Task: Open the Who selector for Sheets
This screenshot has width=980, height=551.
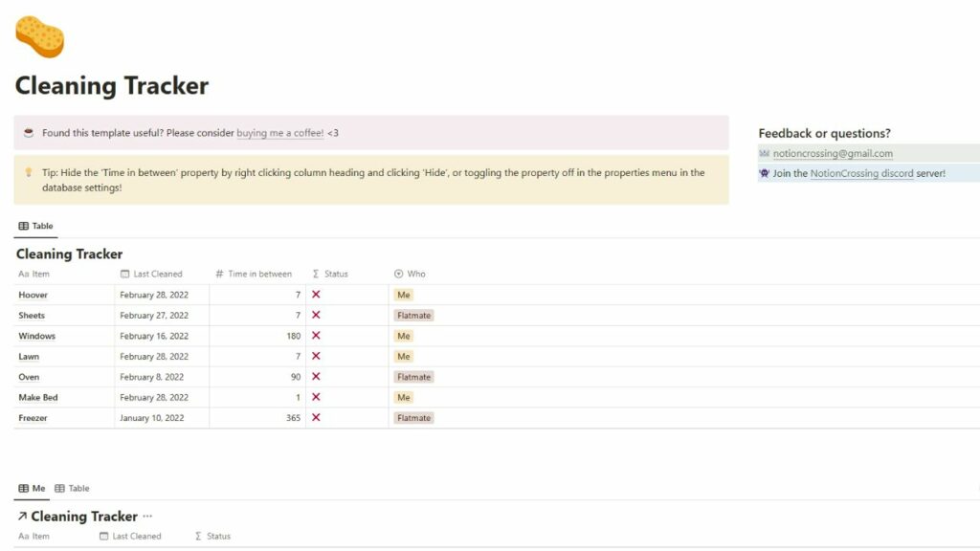Action: tap(413, 315)
